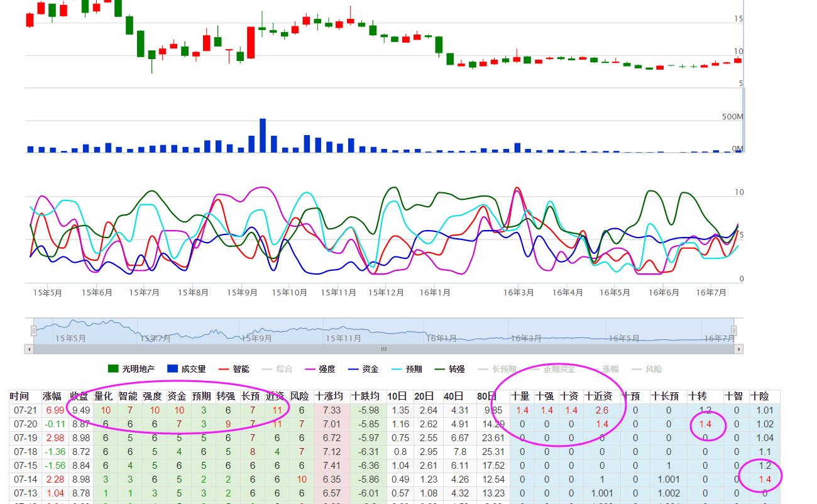817x504 pixels.
Task: Click the 80日 column header
Action: (x=486, y=396)
